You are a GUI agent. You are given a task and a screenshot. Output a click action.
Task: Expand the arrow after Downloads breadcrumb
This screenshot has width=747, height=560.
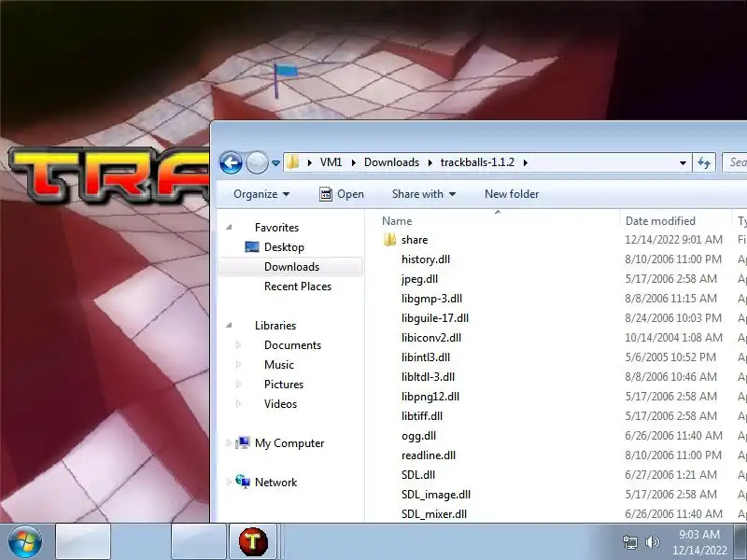click(430, 162)
